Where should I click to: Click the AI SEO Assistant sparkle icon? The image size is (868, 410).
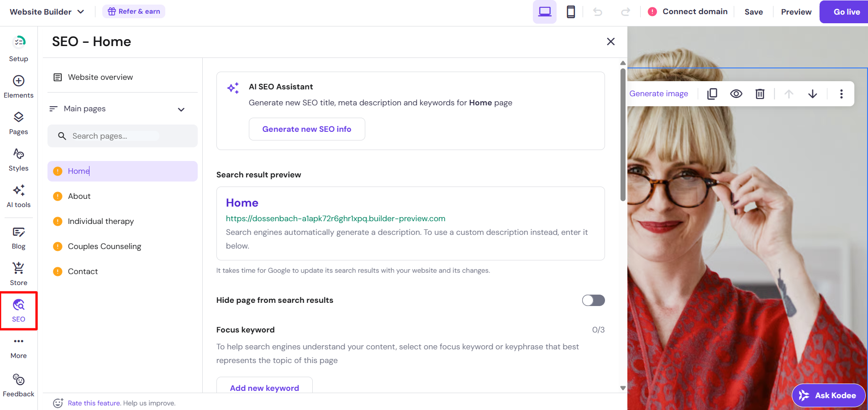[x=233, y=88]
